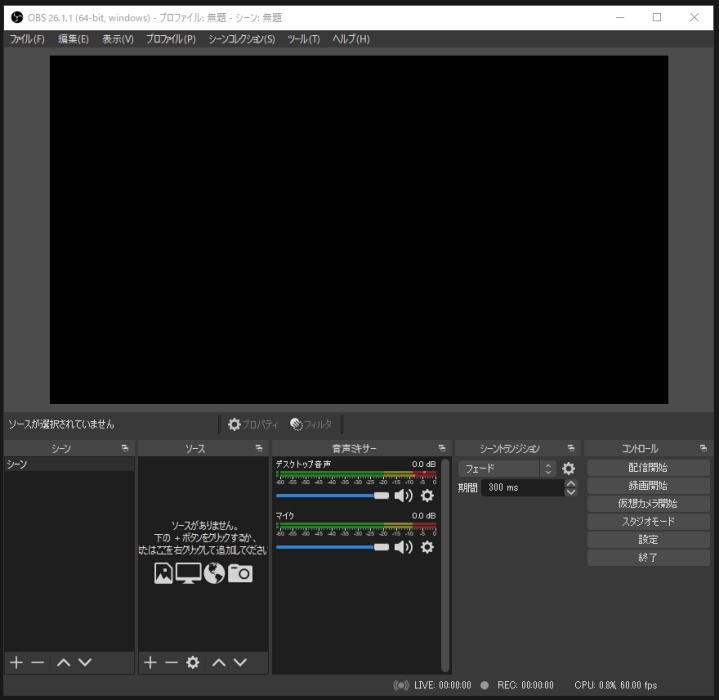Click the browser globe source icon

[x=214, y=573]
